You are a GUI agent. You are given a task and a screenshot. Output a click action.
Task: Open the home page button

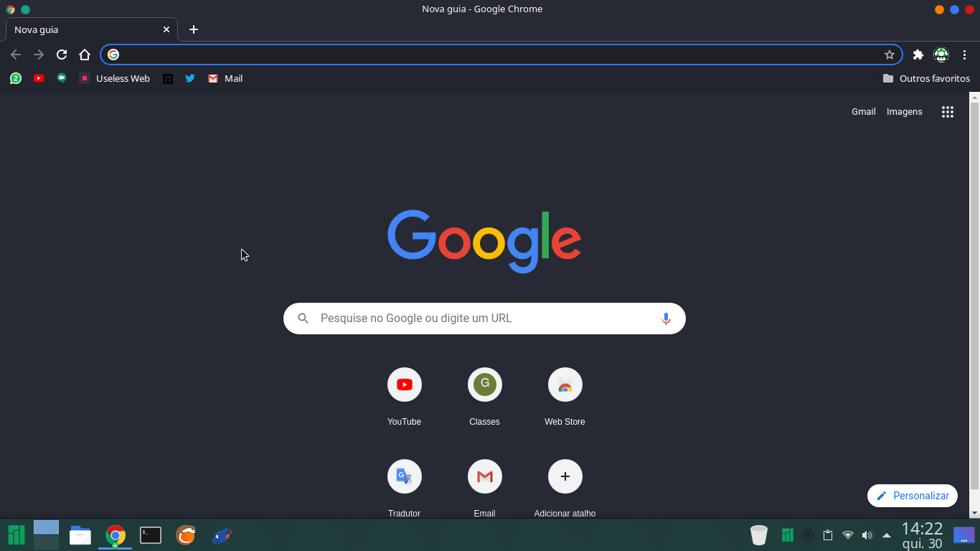tap(85, 55)
